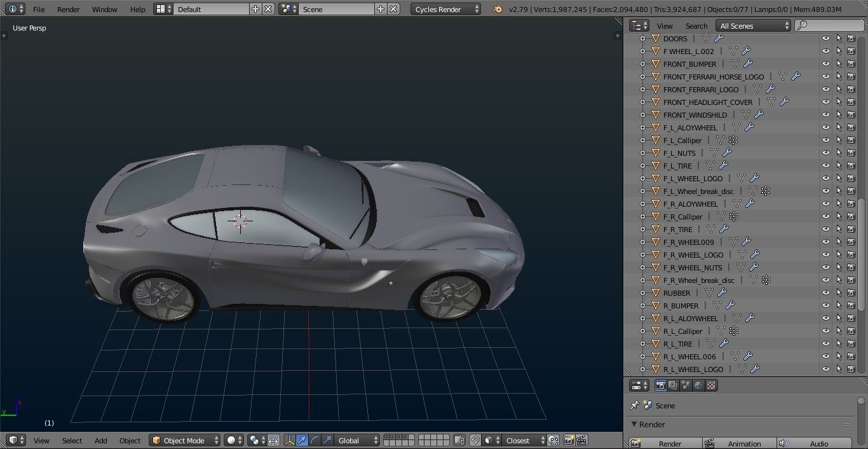The width and height of the screenshot is (868, 449).
Task: Enable the translate manipulator
Action: pyautogui.click(x=302, y=440)
